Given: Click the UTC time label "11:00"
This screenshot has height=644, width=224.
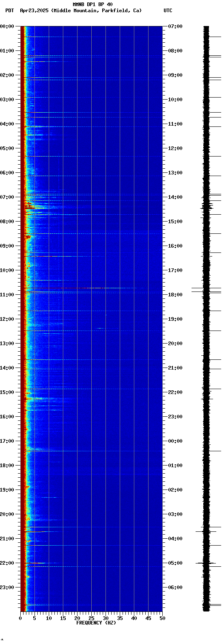Looking at the screenshot, I should point(175,124).
